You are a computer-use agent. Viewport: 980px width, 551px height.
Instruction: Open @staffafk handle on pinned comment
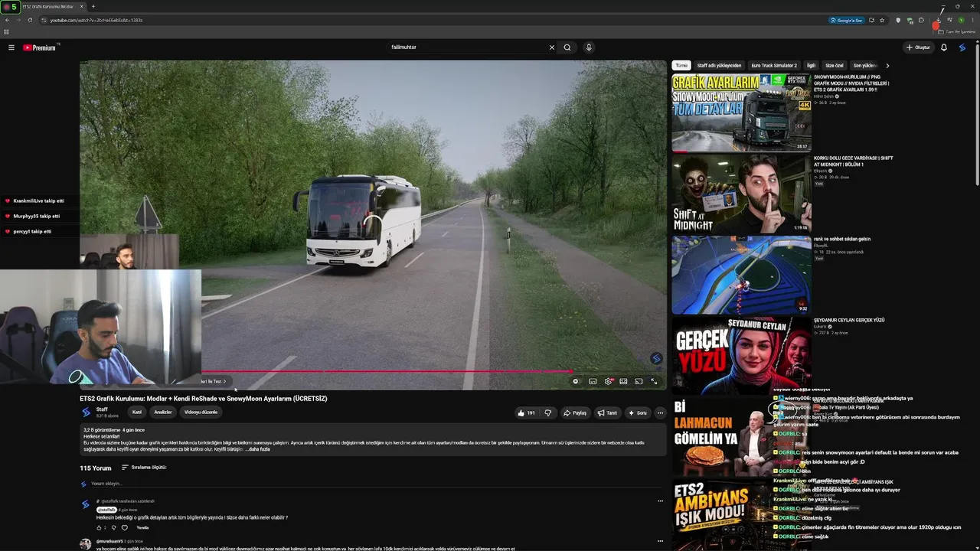[106, 510]
